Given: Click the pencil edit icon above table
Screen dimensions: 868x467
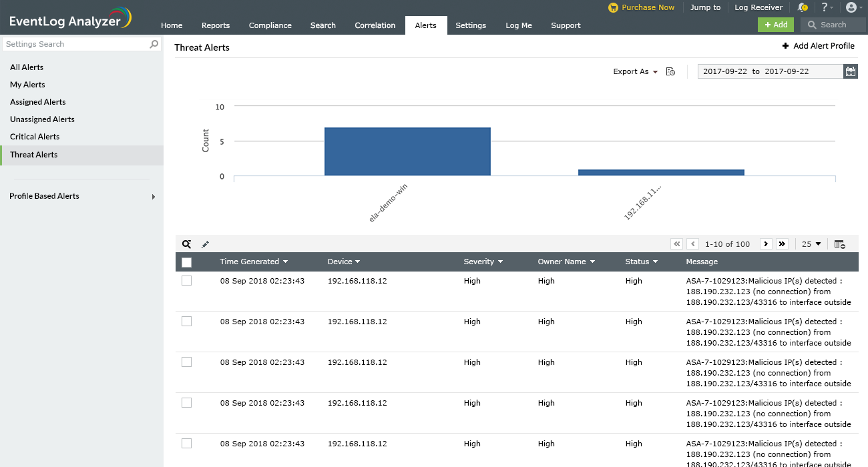Looking at the screenshot, I should [x=206, y=244].
